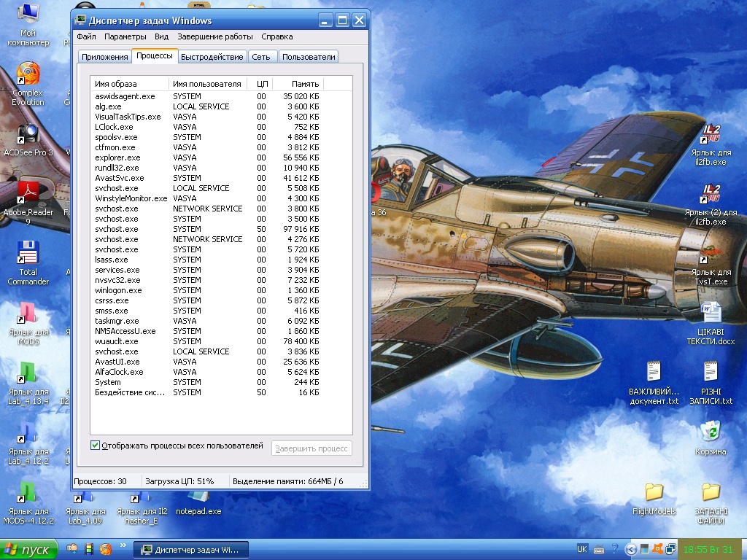This screenshot has width=747, height=560.
Task: Expand hidden quick launch items chevron
Action: coord(123,545)
